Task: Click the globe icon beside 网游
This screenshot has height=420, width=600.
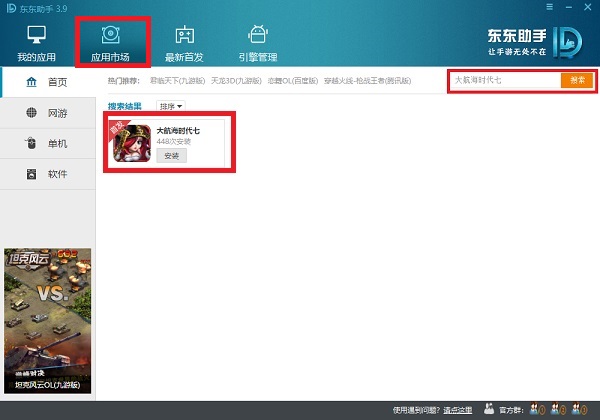Action: [31, 112]
